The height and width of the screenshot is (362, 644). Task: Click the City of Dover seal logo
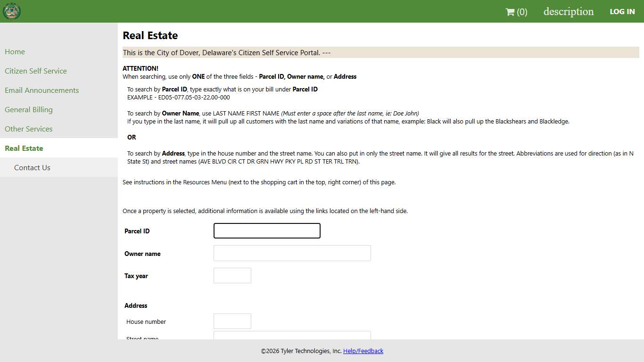(12, 11)
